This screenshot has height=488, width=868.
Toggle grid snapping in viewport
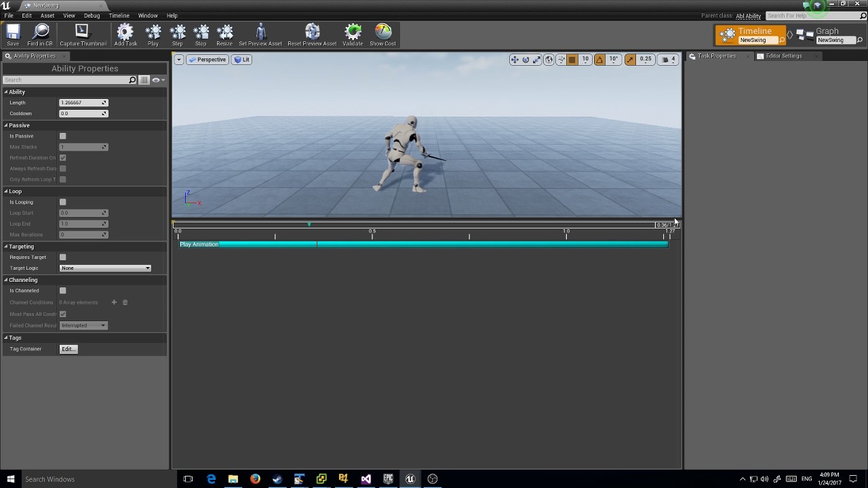572,60
